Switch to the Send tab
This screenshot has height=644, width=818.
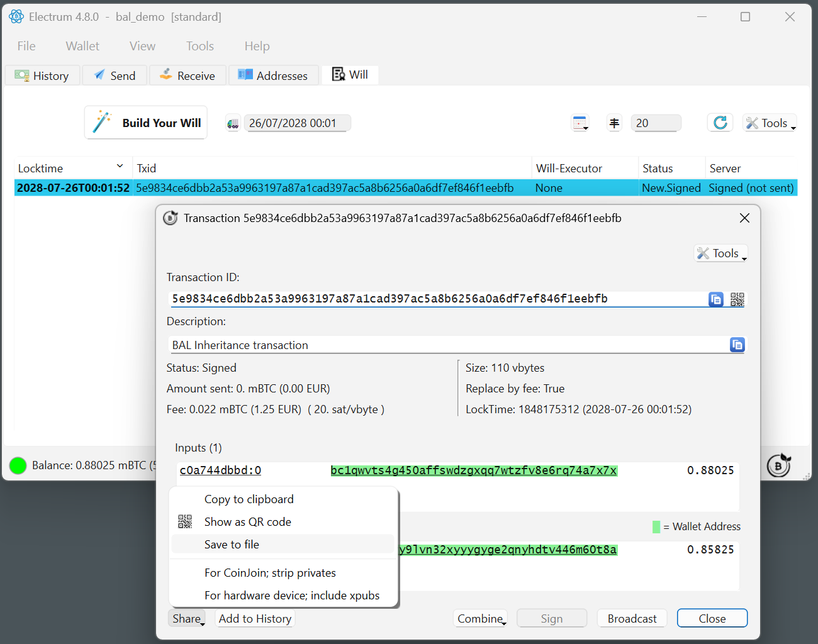click(x=115, y=75)
